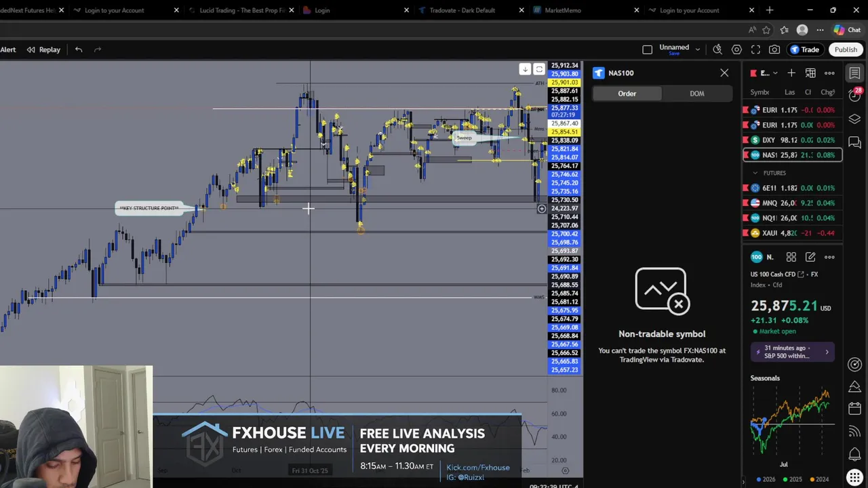Click KEY STRUCTURE POINT chart label

click(x=149, y=208)
